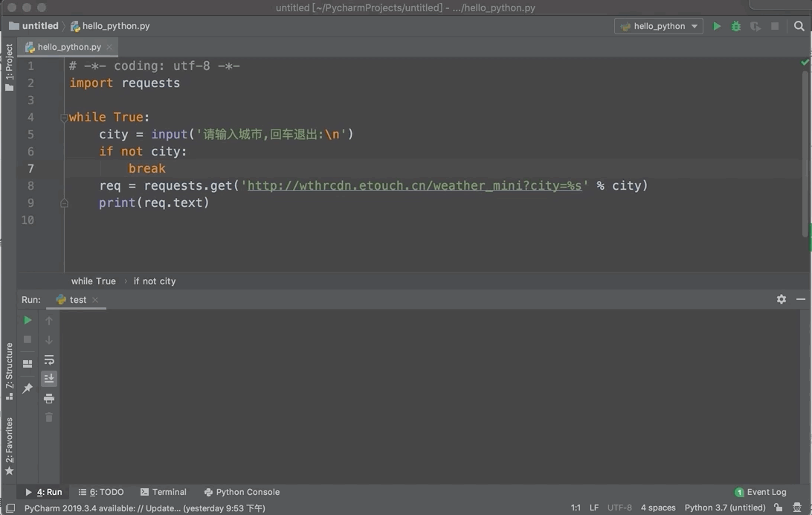812x515 pixels.
Task: Hide the Run panel with the minimize dash
Action: (x=801, y=299)
